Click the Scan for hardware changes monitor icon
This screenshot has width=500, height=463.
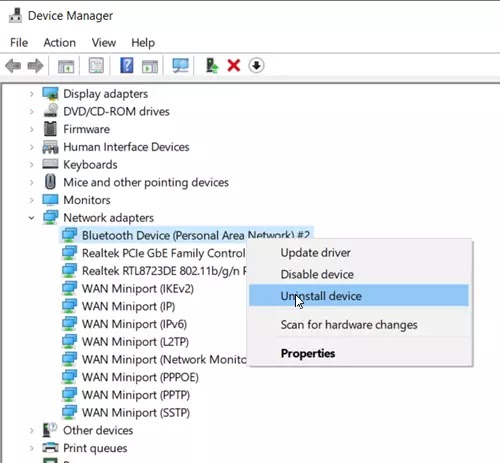coord(180,65)
